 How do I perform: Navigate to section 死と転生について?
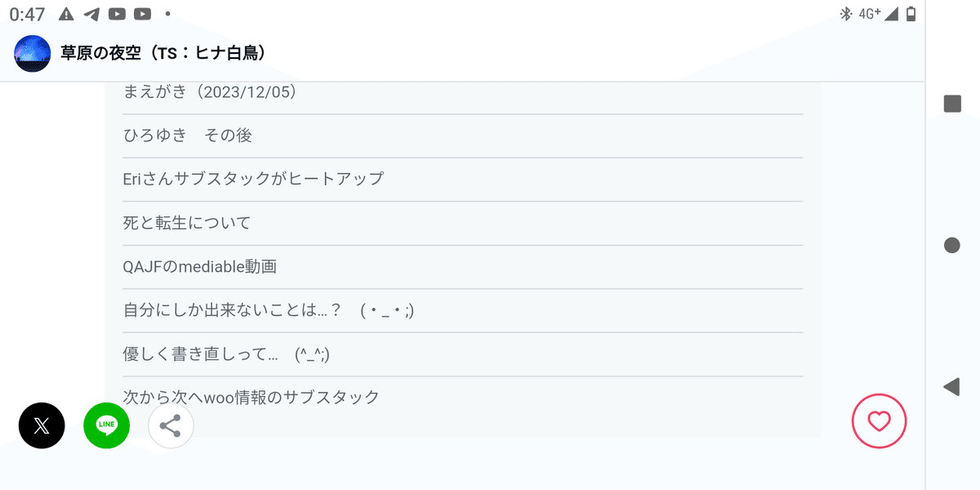pyautogui.click(x=187, y=223)
